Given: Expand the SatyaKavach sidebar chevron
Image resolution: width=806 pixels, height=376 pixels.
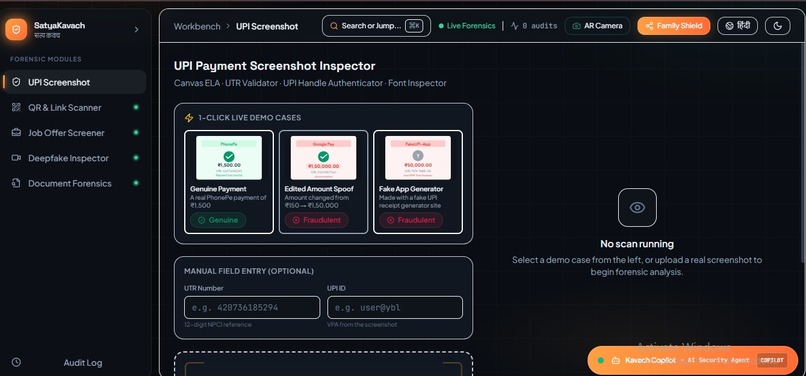Looking at the screenshot, I should (136, 30).
